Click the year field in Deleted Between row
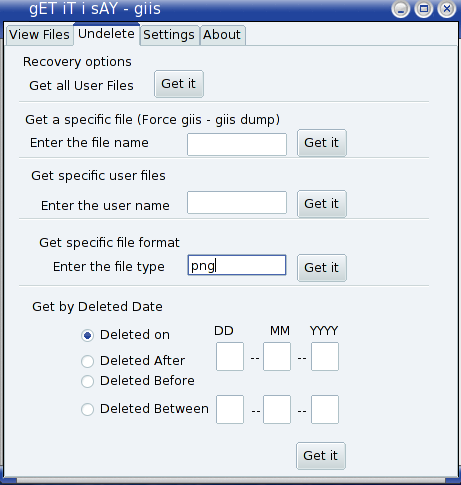 [325, 409]
